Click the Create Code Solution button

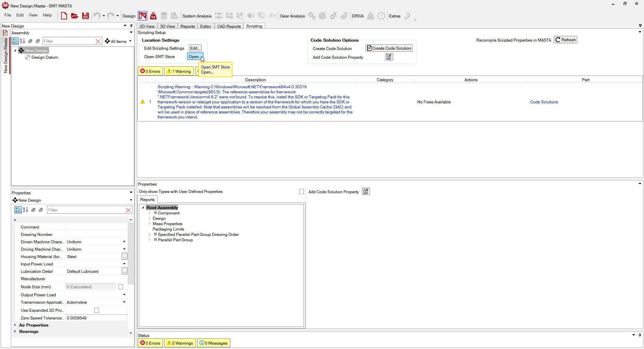tap(389, 48)
